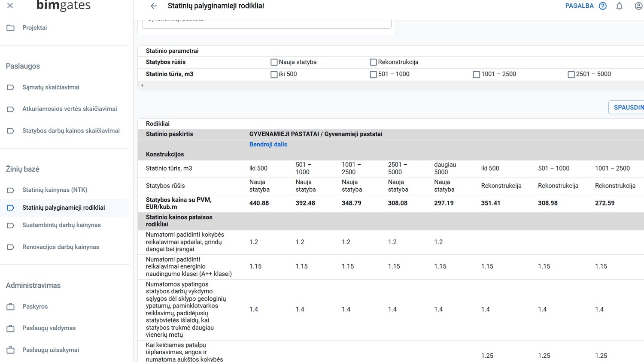Screen dimensions: 644x362
Task: Open Statinių kainynas (NTK) page
Action: [x=55, y=190]
